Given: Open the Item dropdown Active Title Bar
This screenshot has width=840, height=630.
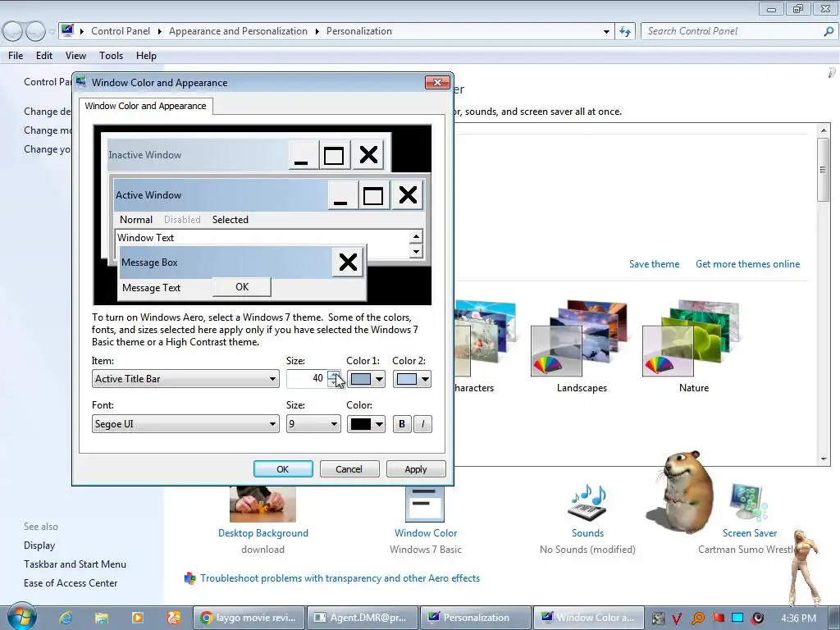Looking at the screenshot, I should (x=185, y=379).
